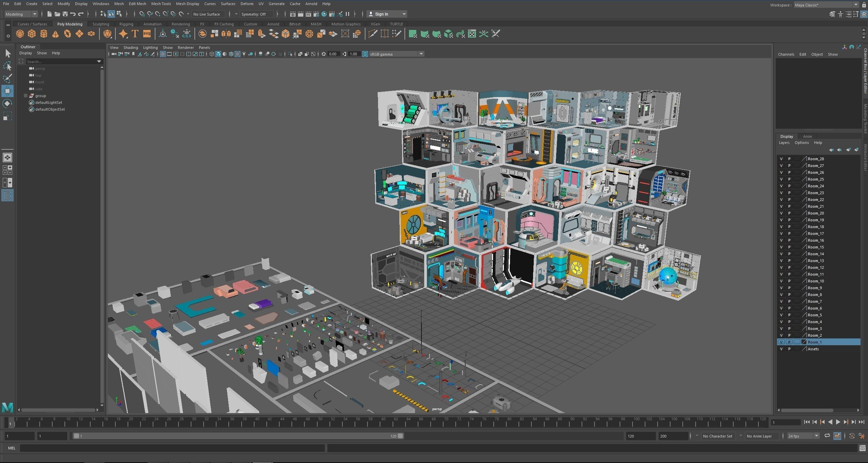Create a polygon sphere from the shelf
The width and height of the screenshot is (868, 463).
tap(20, 34)
